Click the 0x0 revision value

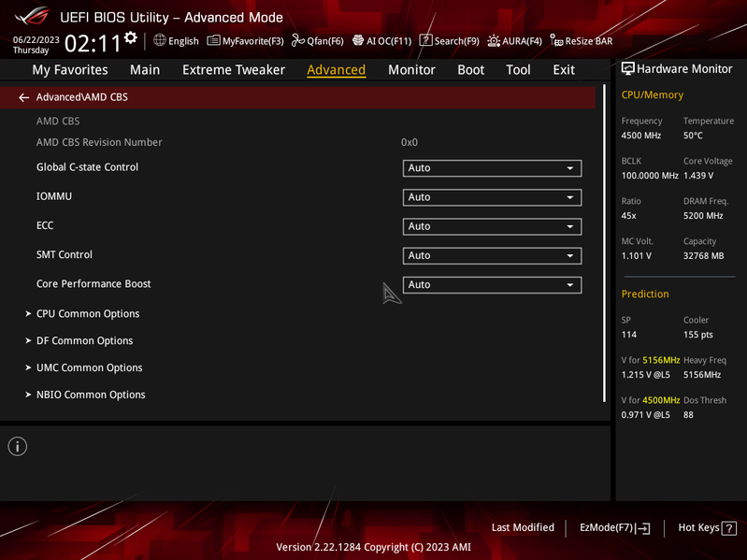tap(409, 142)
